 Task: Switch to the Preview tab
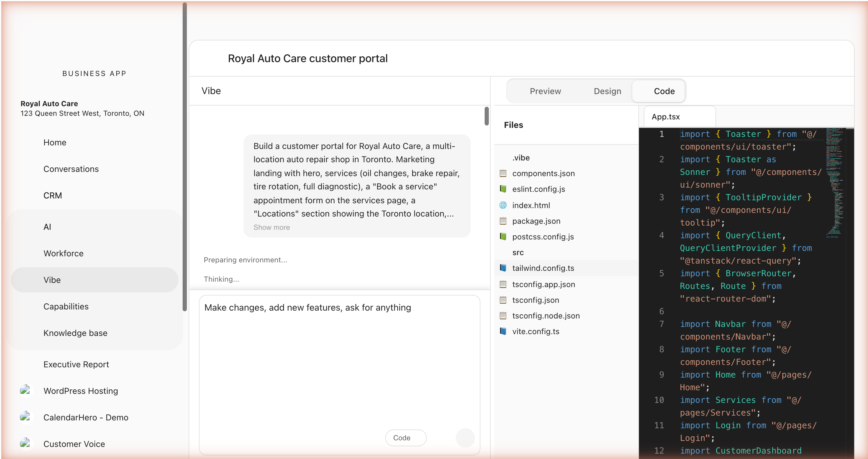(x=545, y=91)
